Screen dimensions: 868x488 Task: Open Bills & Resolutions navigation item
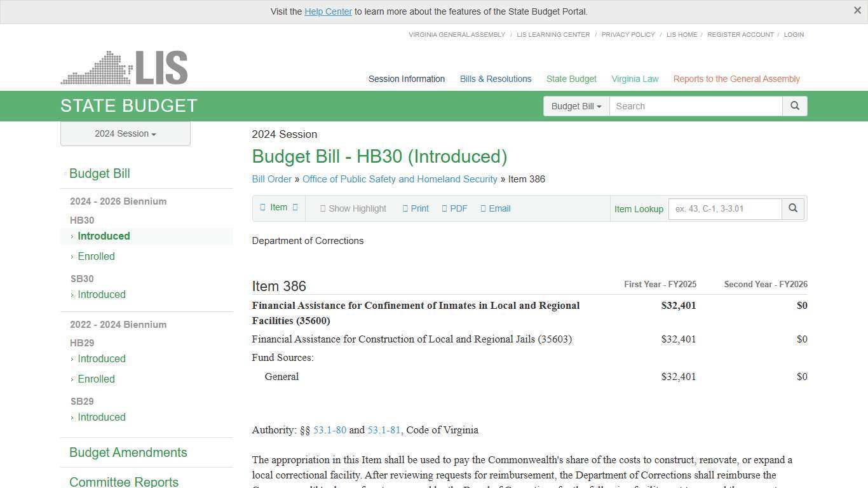(x=496, y=79)
